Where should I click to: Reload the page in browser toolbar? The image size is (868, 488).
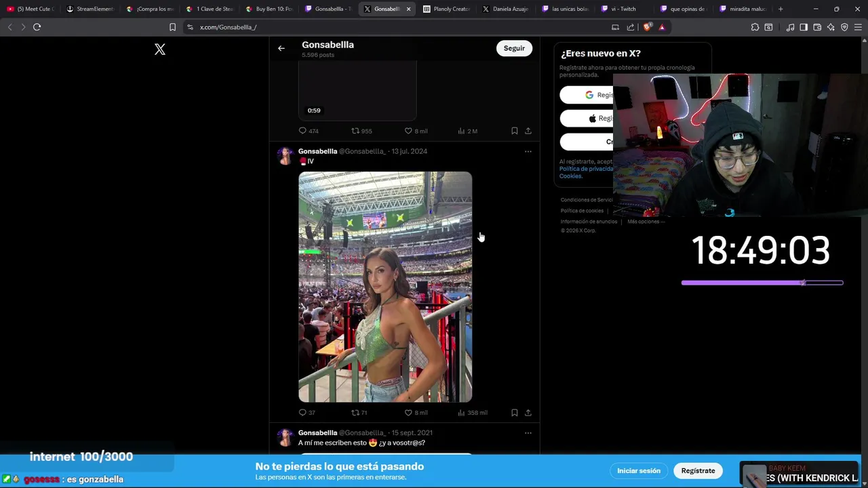click(x=37, y=27)
